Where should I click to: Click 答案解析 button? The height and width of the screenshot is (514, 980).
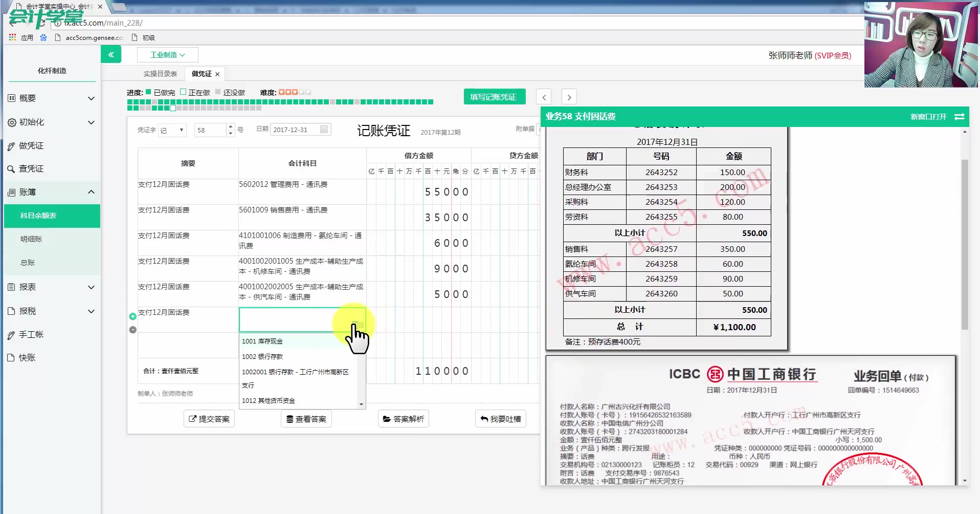click(404, 419)
